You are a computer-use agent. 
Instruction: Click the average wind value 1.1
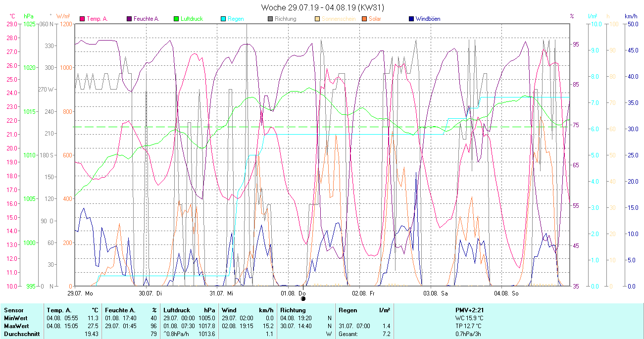269,334
